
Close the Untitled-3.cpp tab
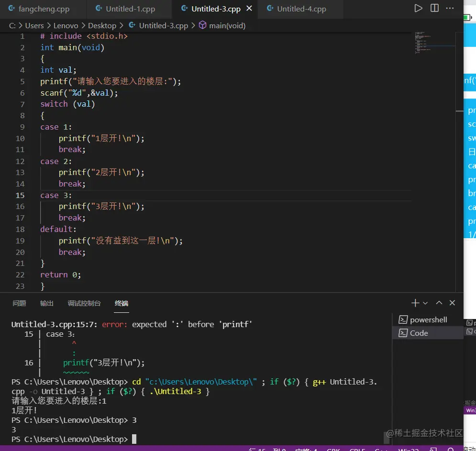249,9
